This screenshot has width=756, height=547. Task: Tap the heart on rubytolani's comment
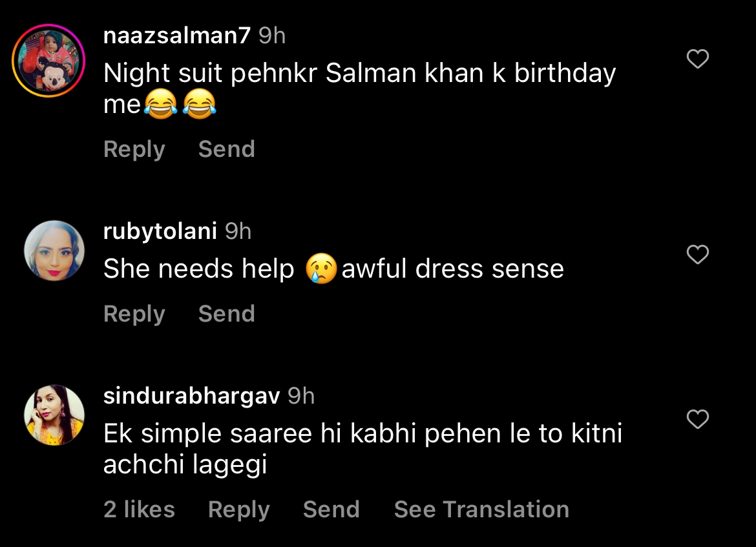pos(697,254)
